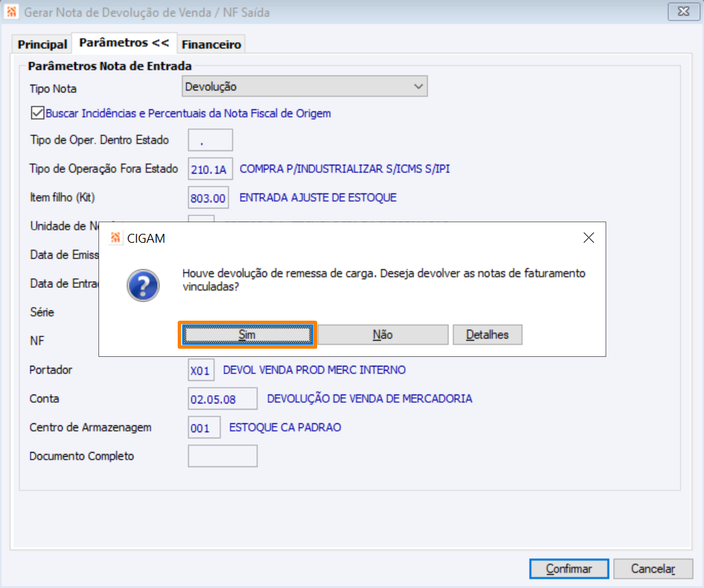Click the Conta field 02.05.08
Viewport: 704px width, 588px height.
pos(223,399)
